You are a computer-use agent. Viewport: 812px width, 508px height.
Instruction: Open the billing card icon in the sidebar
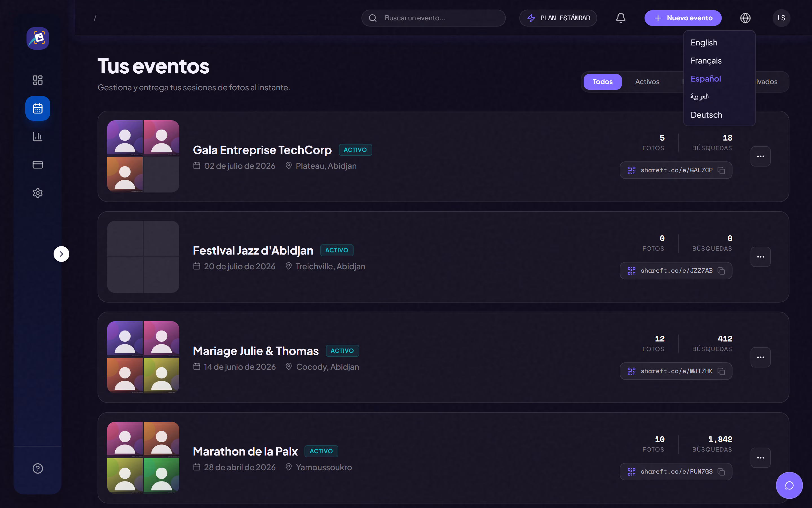[x=37, y=165]
